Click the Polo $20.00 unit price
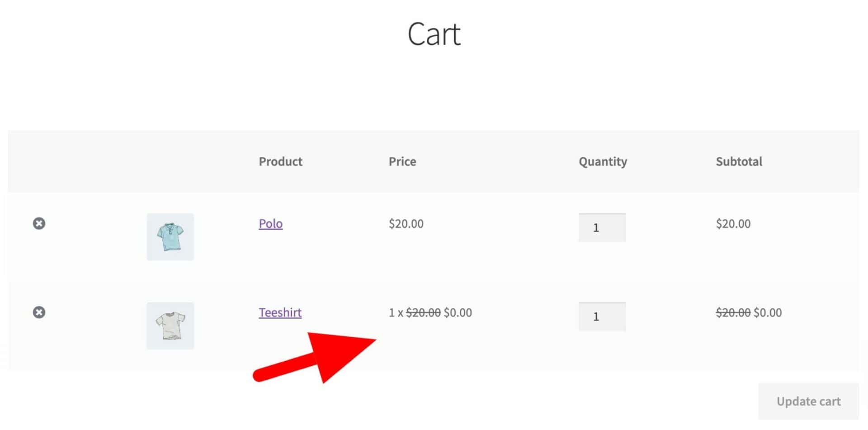Viewport: 868px width, 430px height. [x=406, y=223]
